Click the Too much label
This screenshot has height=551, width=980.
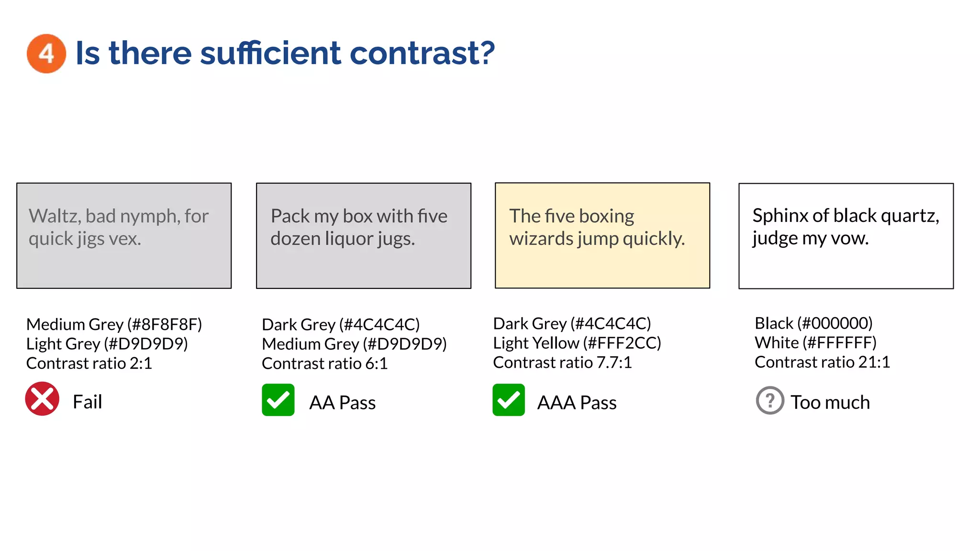(830, 402)
